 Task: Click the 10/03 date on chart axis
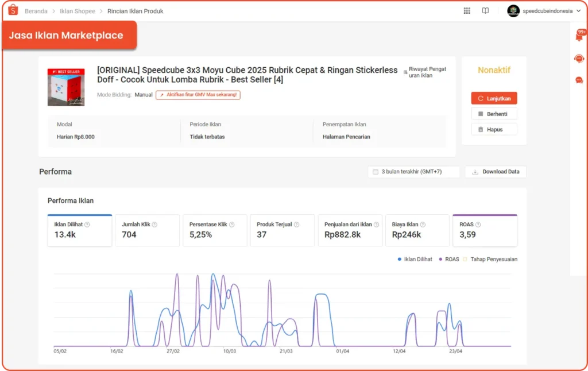[x=230, y=351]
